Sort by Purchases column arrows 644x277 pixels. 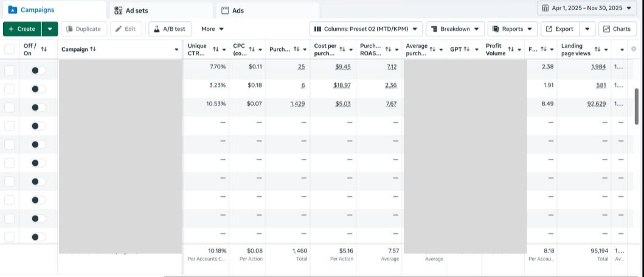point(297,49)
